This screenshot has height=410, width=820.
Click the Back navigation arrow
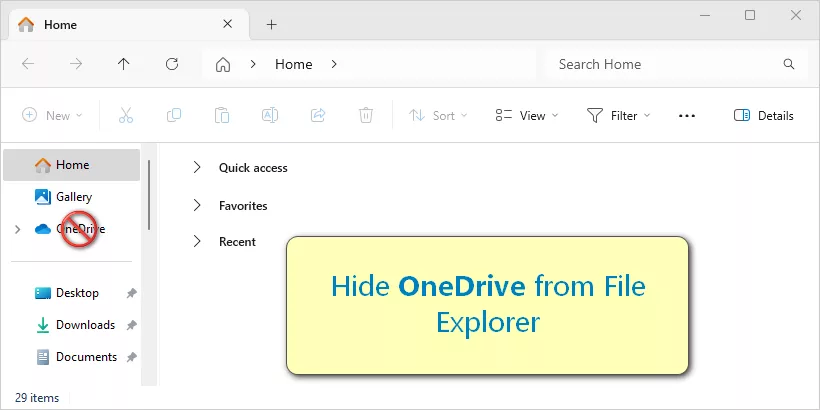click(28, 64)
